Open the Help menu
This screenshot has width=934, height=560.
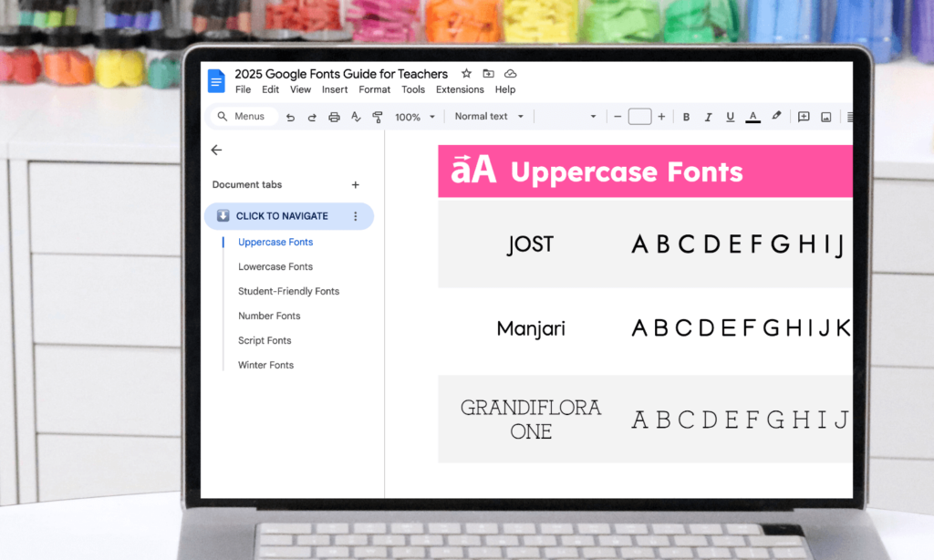click(505, 89)
